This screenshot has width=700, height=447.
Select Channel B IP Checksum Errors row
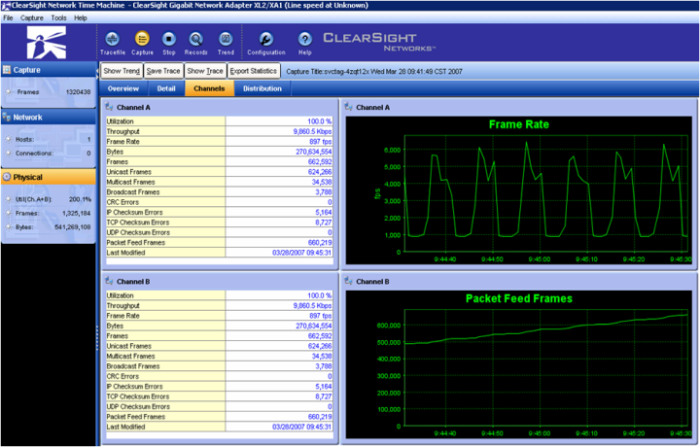click(x=219, y=386)
